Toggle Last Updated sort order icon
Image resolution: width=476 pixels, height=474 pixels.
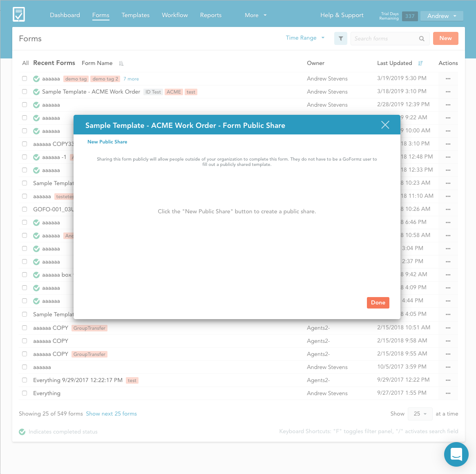click(x=420, y=63)
